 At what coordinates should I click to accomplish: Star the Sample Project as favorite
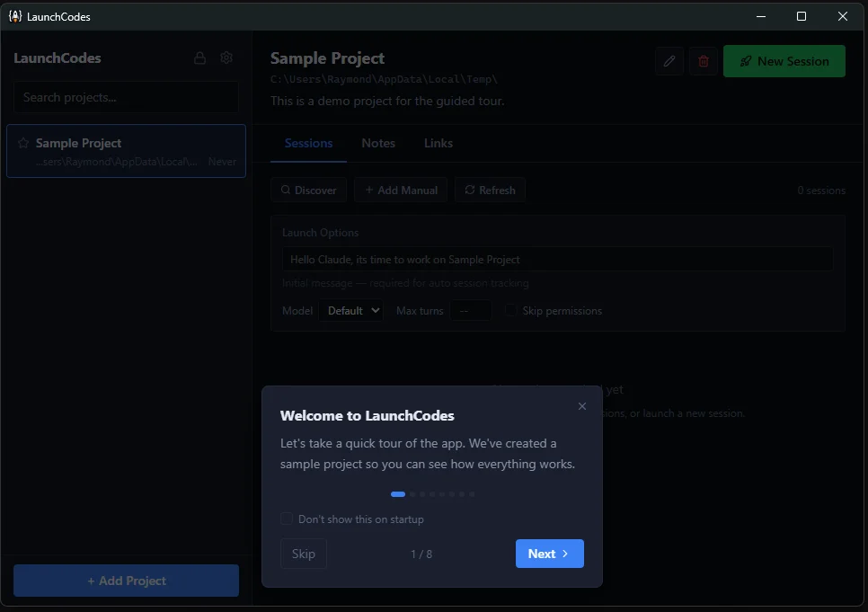click(23, 144)
